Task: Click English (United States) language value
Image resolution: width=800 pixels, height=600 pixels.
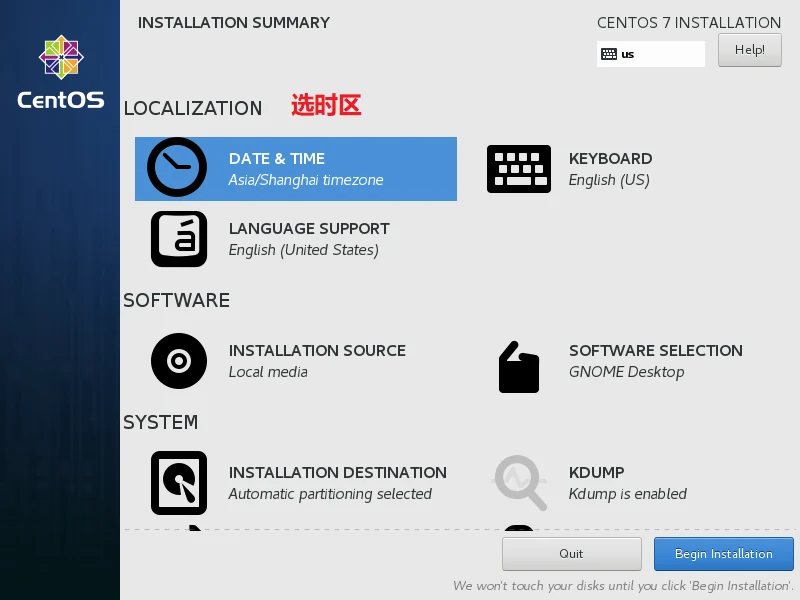Action: click(304, 250)
